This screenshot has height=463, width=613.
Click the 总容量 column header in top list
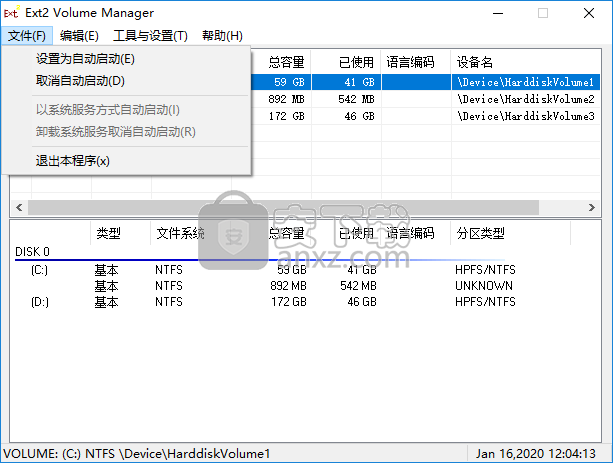coord(286,62)
